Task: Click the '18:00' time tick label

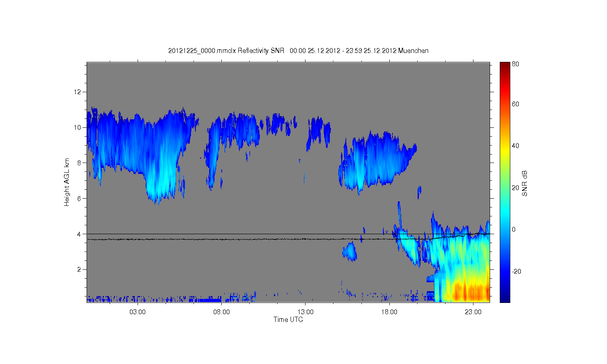Action: point(389,312)
